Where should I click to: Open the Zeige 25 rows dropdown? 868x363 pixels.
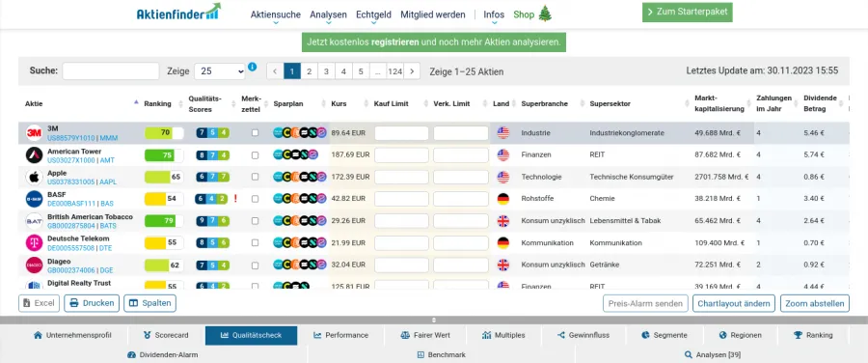tap(220, 71)
